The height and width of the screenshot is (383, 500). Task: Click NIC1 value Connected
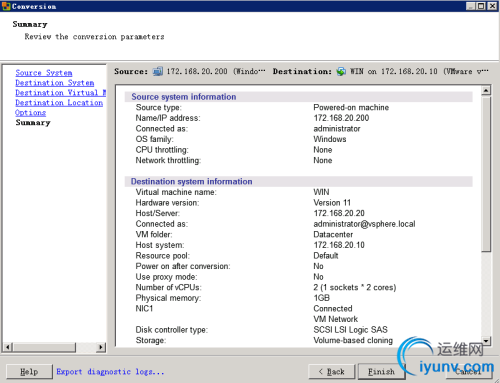pyautogui.click(x=333, y=309)
